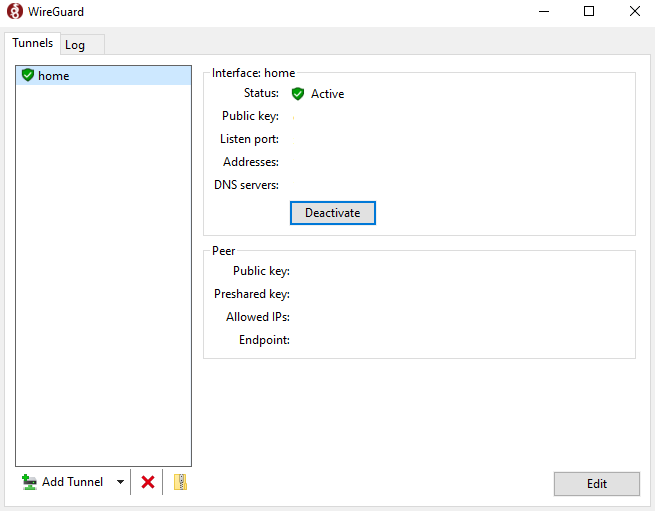Select the home tunnel name in list
Viewport: 655px width, 511px height.
[x=54, y=76]
